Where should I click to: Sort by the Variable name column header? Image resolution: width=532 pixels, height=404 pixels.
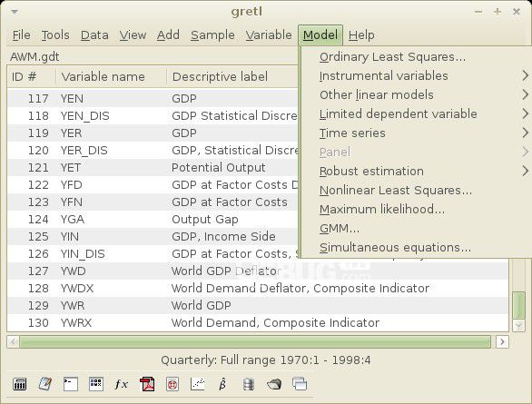(x=112, y=76)
